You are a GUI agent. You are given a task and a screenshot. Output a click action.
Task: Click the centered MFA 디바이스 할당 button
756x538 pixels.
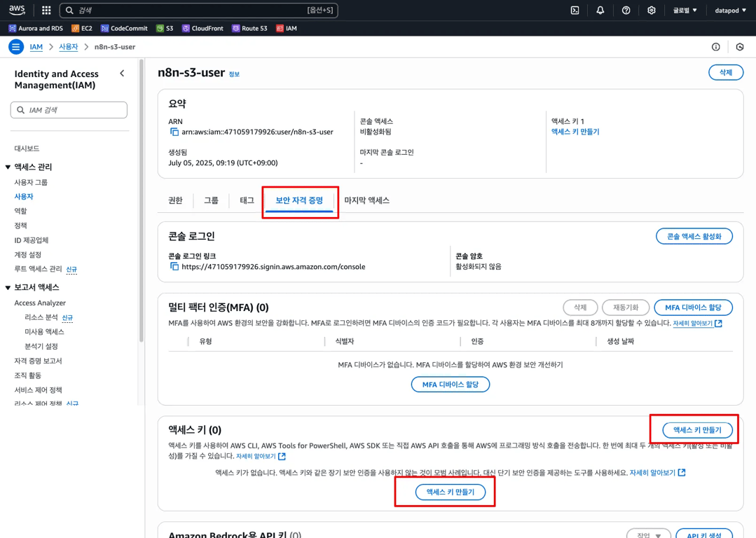pyautogui.click(x=451, y=384)
